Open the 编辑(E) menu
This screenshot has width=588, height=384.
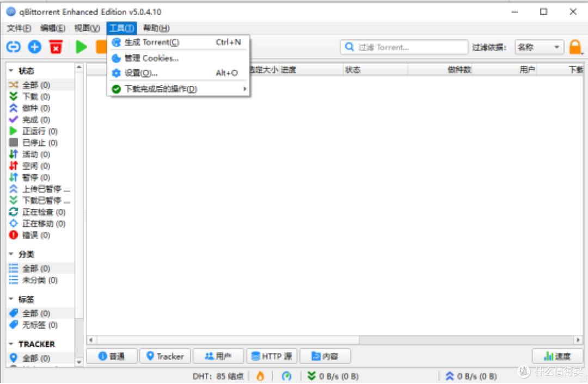(x=52, y=28)
